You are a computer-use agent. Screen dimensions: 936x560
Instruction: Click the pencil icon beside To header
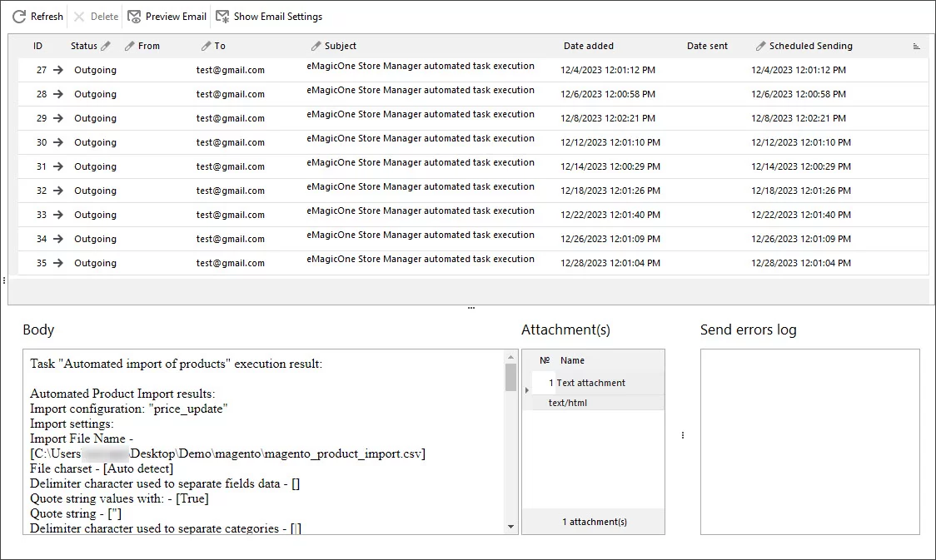click(x=206, y=46)
